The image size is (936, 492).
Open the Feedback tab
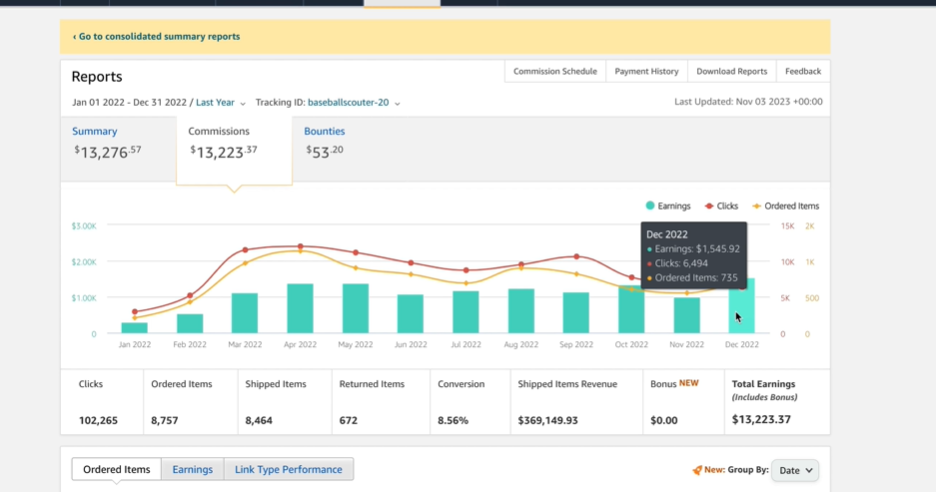point(803,71)
